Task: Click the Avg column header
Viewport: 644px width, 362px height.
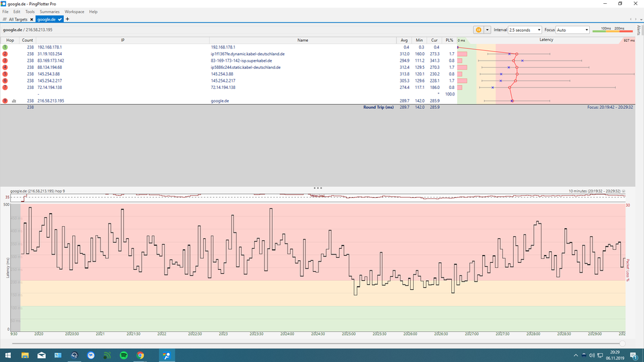Action: tap(404, 40)
